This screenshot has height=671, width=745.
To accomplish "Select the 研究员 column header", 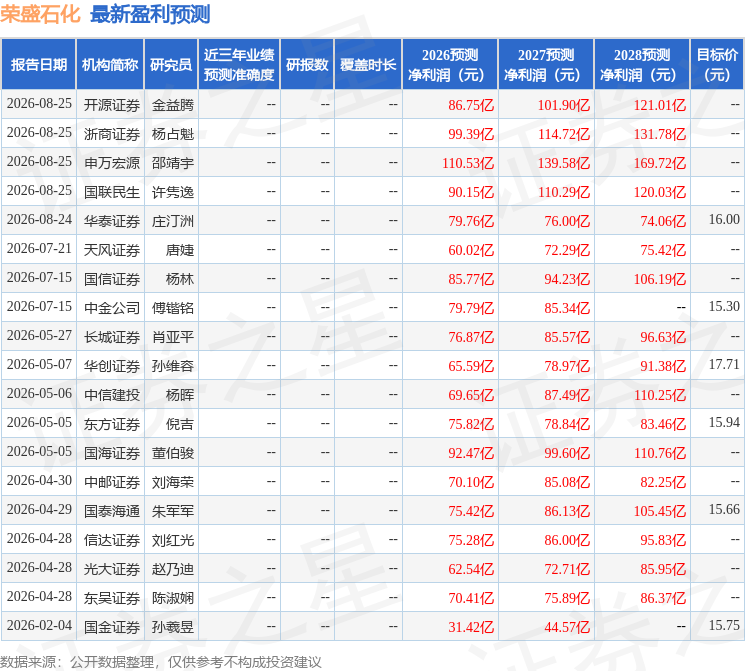I will click(x=171, y=65).
